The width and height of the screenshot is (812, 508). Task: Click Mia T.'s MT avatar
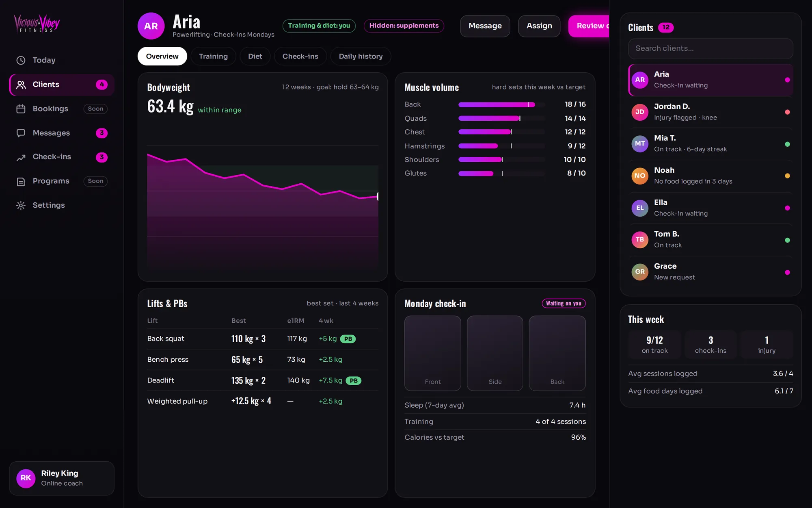pos(640,144)
